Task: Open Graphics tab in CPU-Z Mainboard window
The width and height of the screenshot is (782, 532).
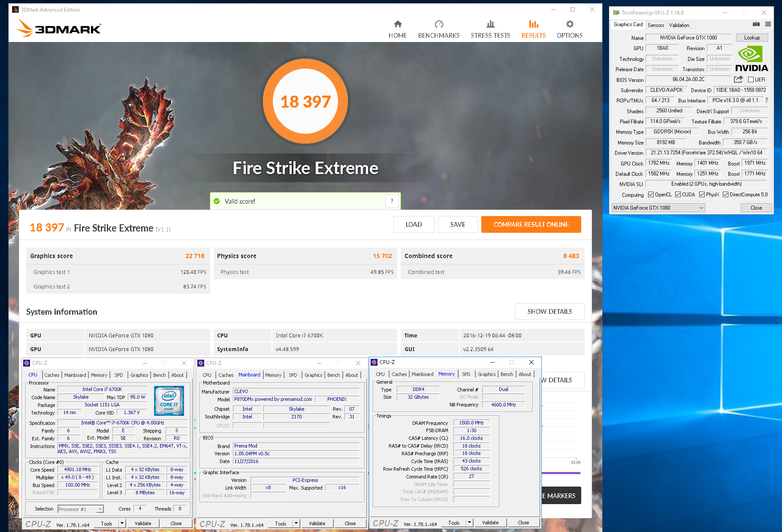Action: click(313, 375)
